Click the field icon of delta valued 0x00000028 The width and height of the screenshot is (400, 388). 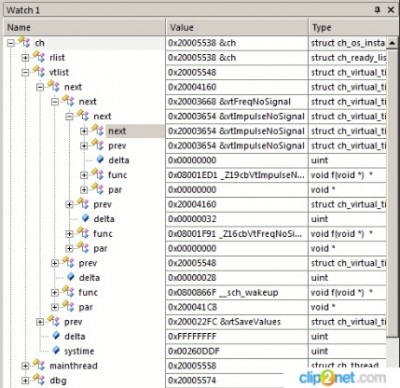pos(71,277)
